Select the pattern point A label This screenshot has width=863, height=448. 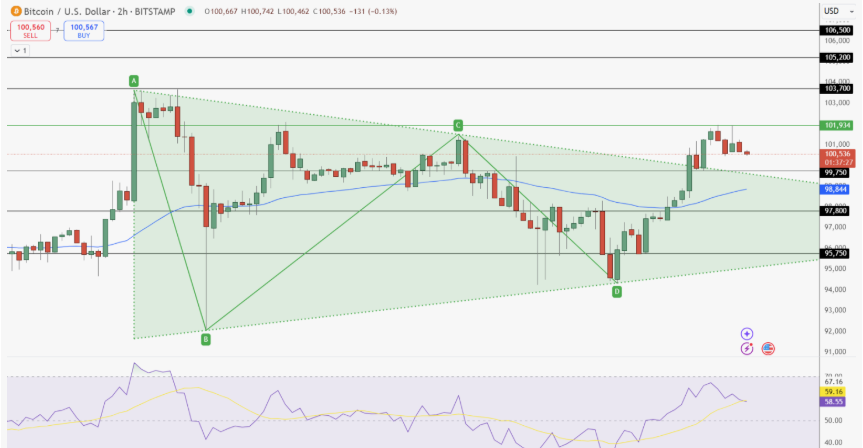tap(134, 81)
